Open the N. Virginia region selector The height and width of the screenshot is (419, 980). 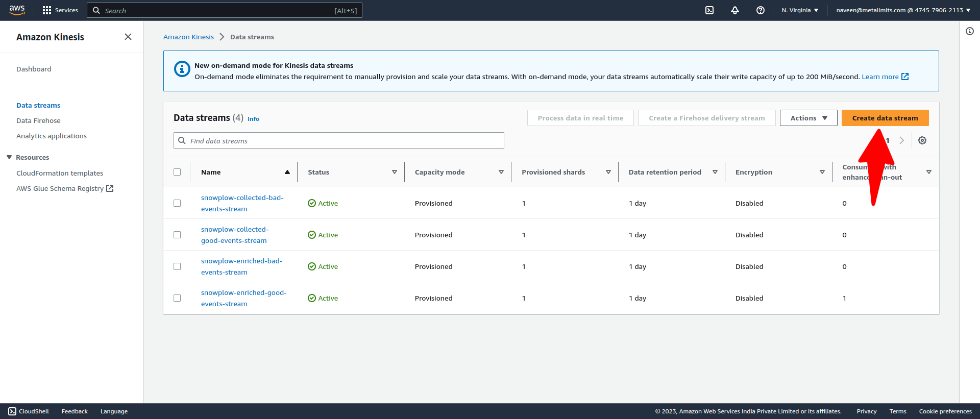[800, 10]
